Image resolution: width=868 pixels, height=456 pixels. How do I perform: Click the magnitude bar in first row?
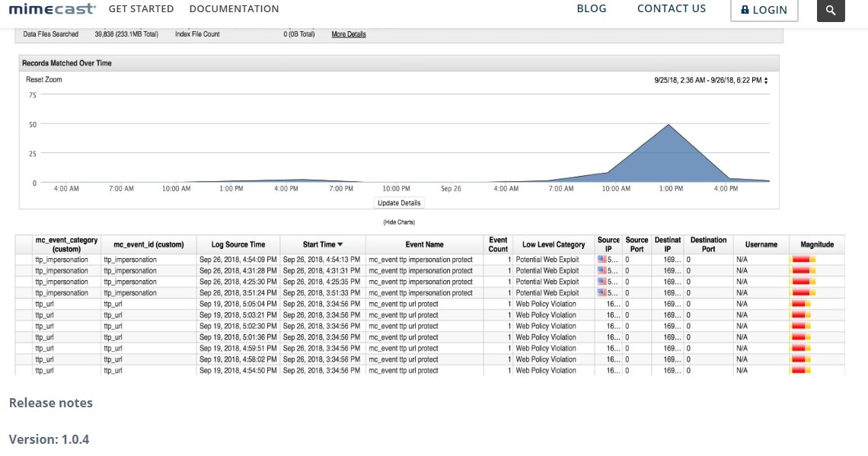coord(803,260)
